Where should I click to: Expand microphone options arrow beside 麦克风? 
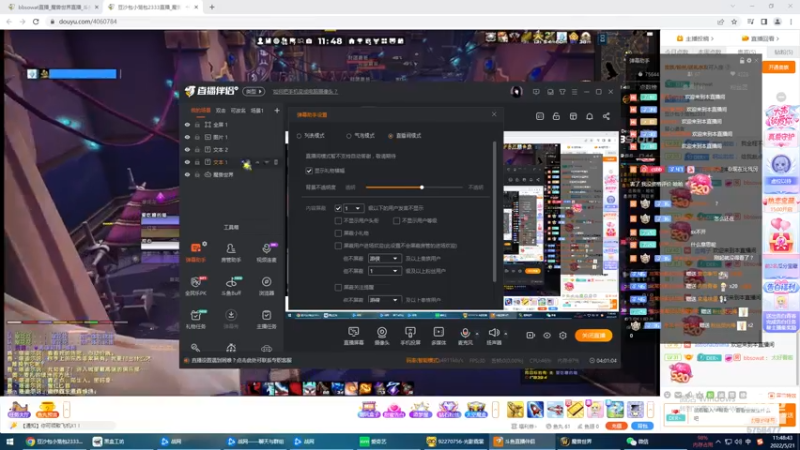tap(477, 334)
